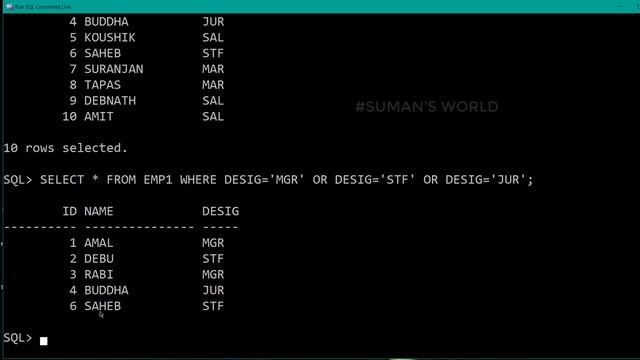Click the blinking cursor at the empty SQL> prompt
The image size is (640, 360).
44,340
